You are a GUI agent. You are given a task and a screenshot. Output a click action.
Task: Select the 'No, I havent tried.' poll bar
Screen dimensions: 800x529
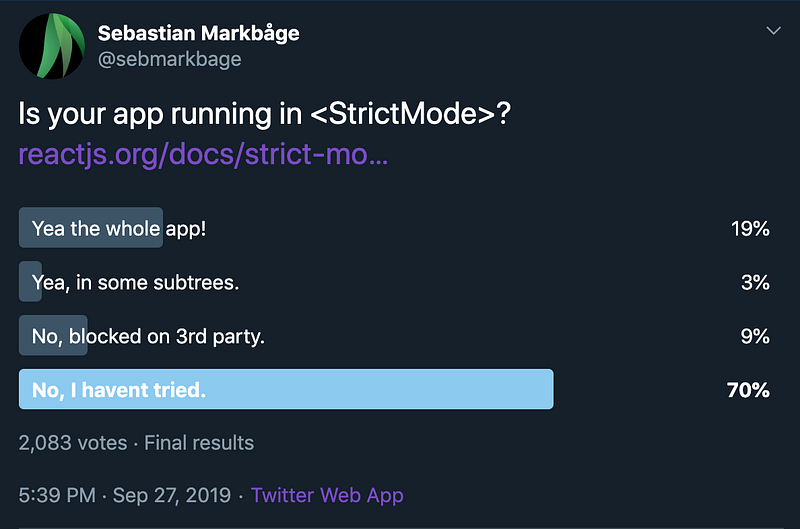(286, 389)
